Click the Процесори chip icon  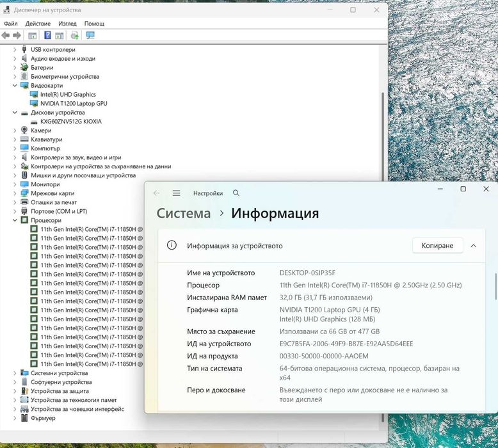click(24, 220)
